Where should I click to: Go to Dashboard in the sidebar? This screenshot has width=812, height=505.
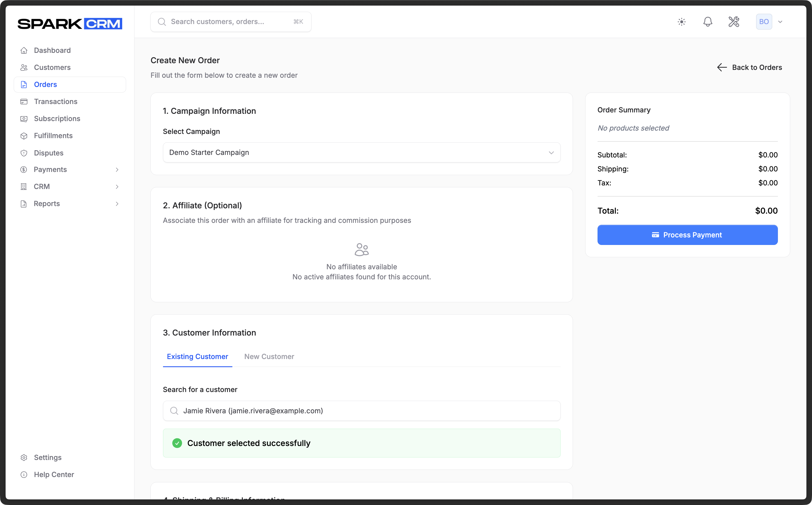tap(70, 50)
